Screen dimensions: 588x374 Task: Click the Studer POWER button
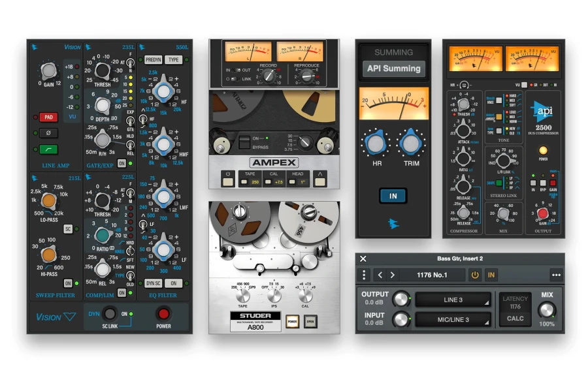pyautogui.click(x=293, y=322)
